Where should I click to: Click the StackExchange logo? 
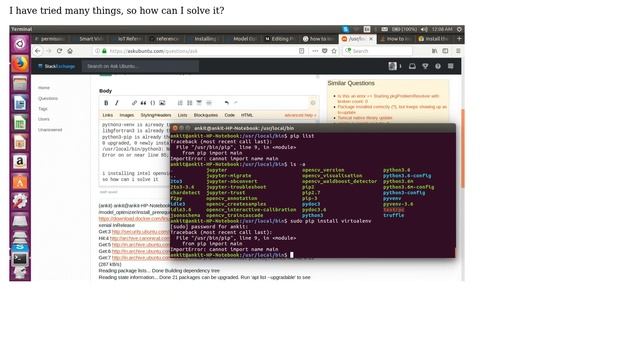point(56,66)
